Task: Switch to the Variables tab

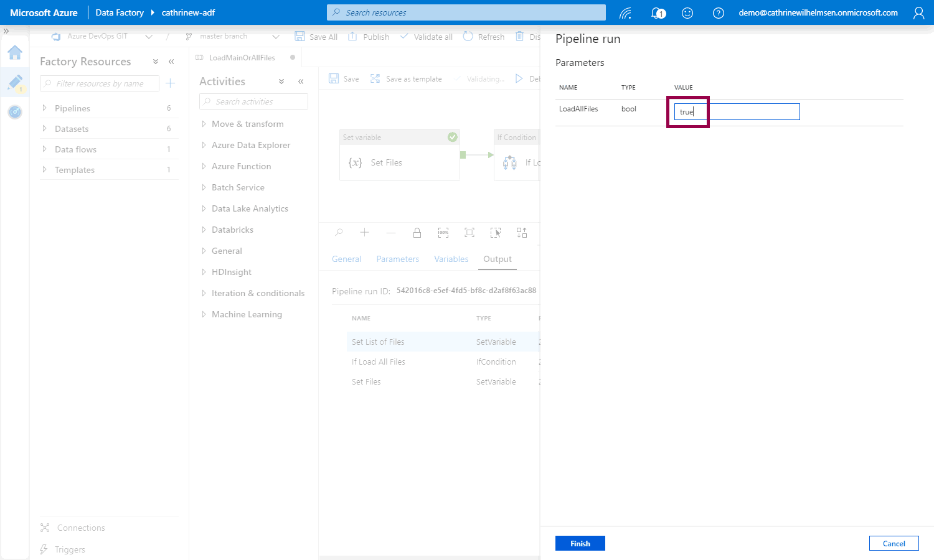Action: pyautogui.click(x=451, y=259)
